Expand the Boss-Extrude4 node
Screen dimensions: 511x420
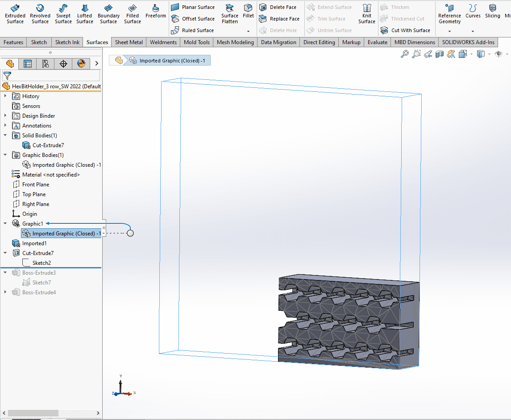tap(5, 292)
